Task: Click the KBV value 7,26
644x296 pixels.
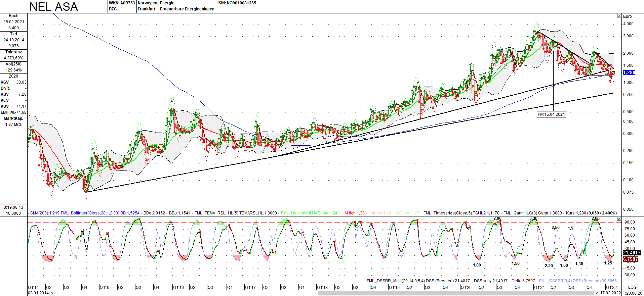Action: (23, 94)
